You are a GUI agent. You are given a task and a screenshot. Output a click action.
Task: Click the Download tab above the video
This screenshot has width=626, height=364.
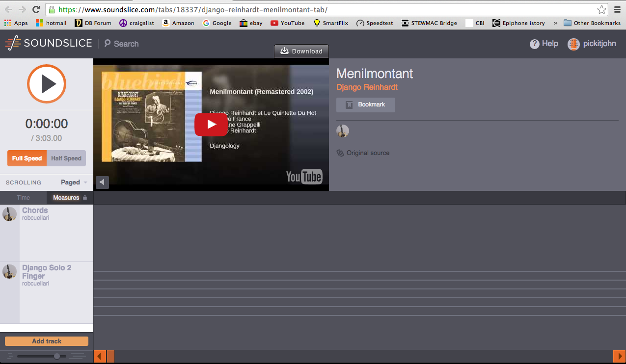pos(301,51)
